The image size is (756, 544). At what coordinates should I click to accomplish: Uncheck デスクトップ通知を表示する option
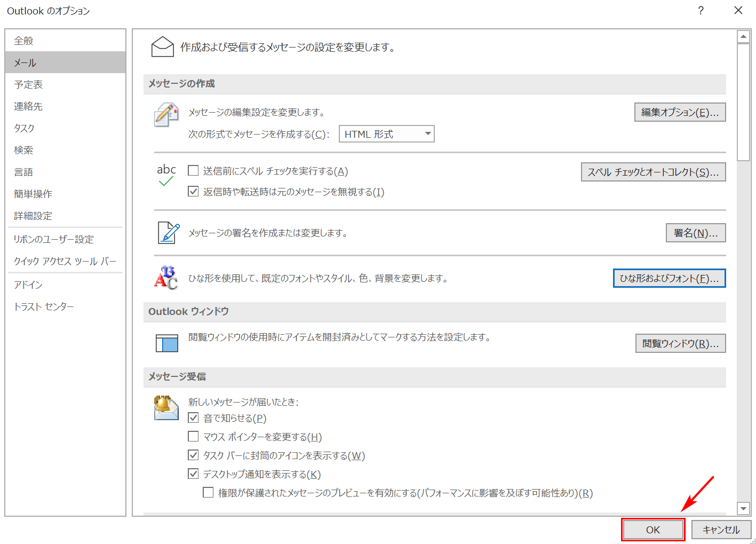point(193,474)
